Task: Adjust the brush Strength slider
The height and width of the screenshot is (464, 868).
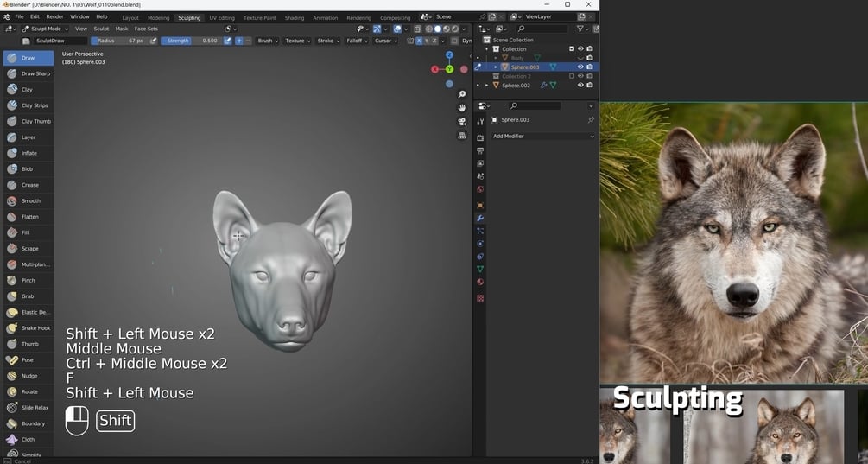Action: point(192,41)
